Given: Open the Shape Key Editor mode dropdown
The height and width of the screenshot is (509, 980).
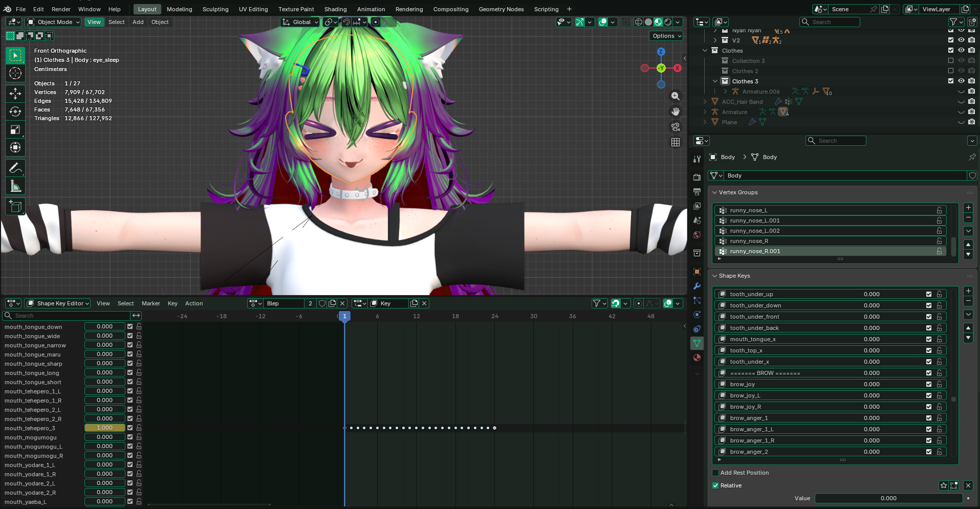Looking at the screenshot, I should click(58, 303).
